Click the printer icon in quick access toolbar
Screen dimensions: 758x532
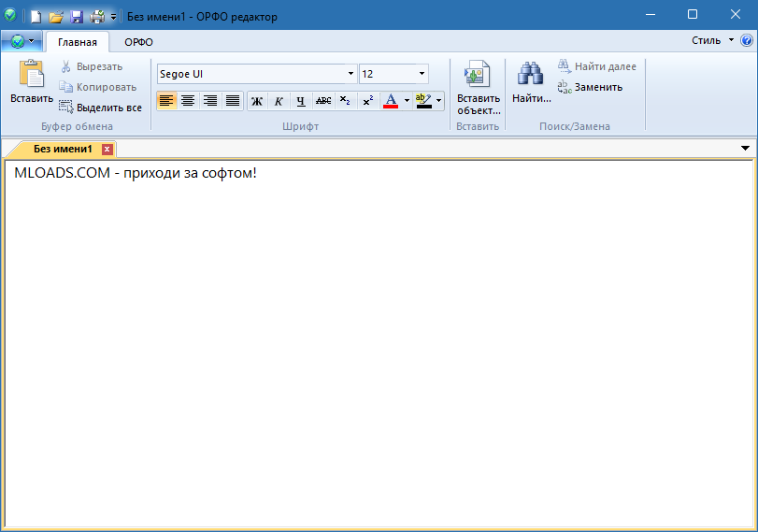pyautogui.click(x=96, y=16)
